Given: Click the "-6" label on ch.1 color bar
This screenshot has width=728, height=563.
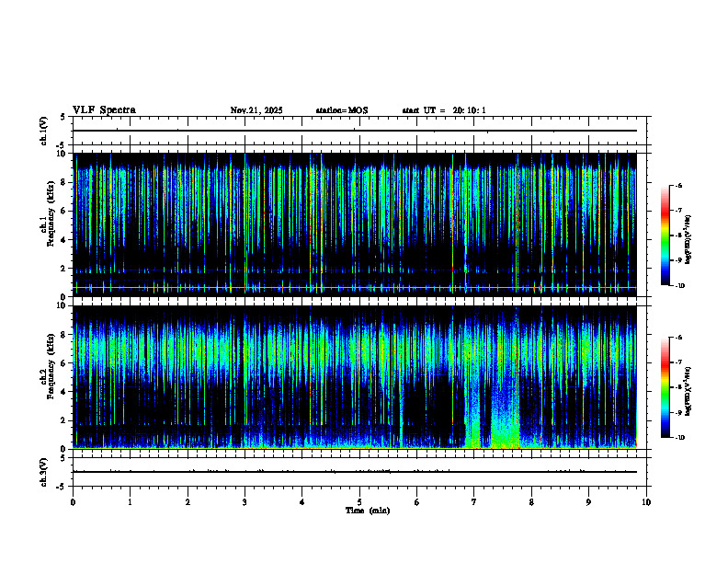Looking at the screenshot, I should (678, 186).
